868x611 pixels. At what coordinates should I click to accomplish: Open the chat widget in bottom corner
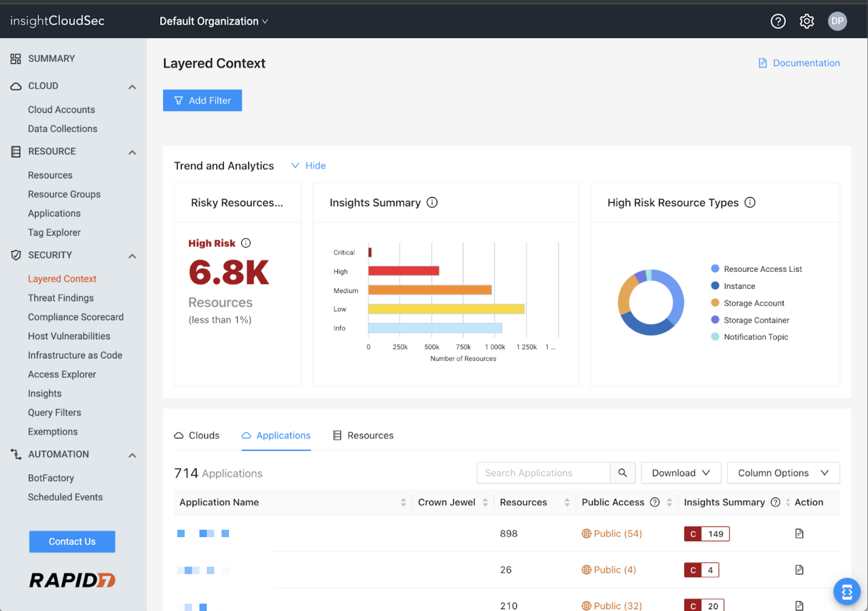tap(846, 591)
